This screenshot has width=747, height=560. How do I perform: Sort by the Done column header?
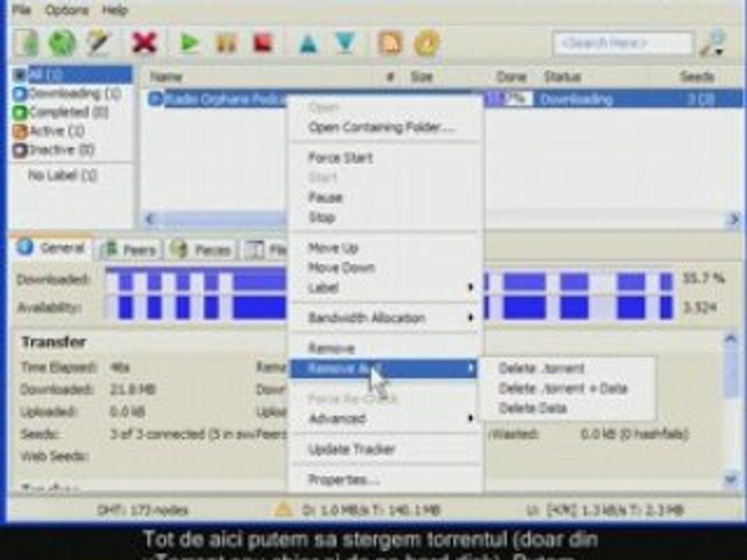511,77
